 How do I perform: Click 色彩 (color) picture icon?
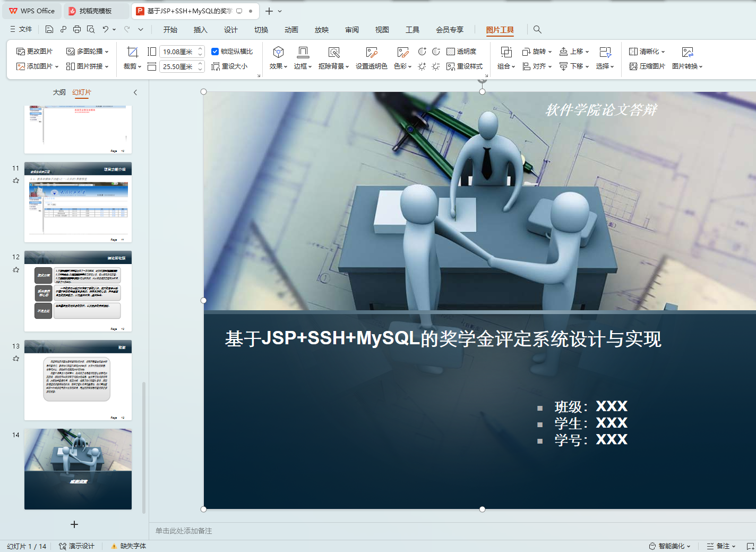[403, 52]
